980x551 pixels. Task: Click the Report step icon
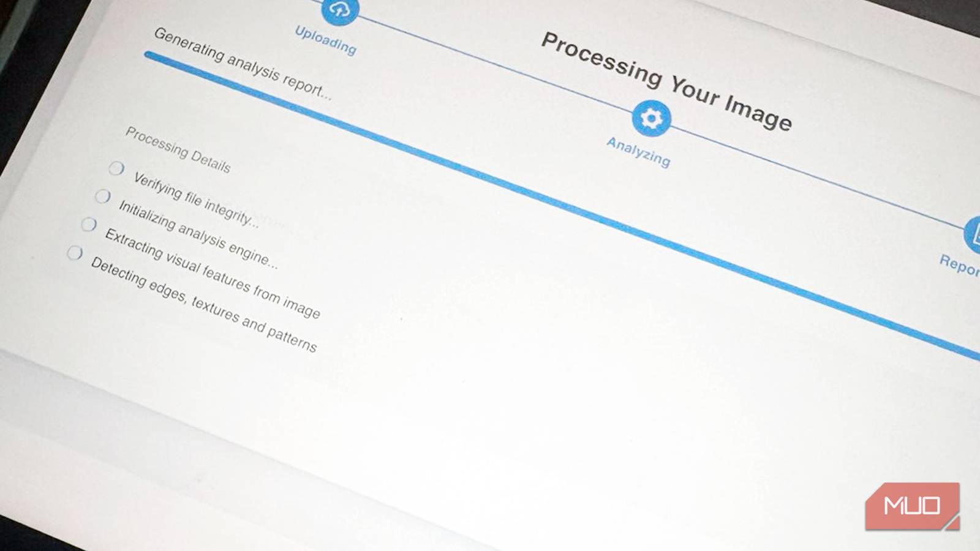[x=972, y=234]
